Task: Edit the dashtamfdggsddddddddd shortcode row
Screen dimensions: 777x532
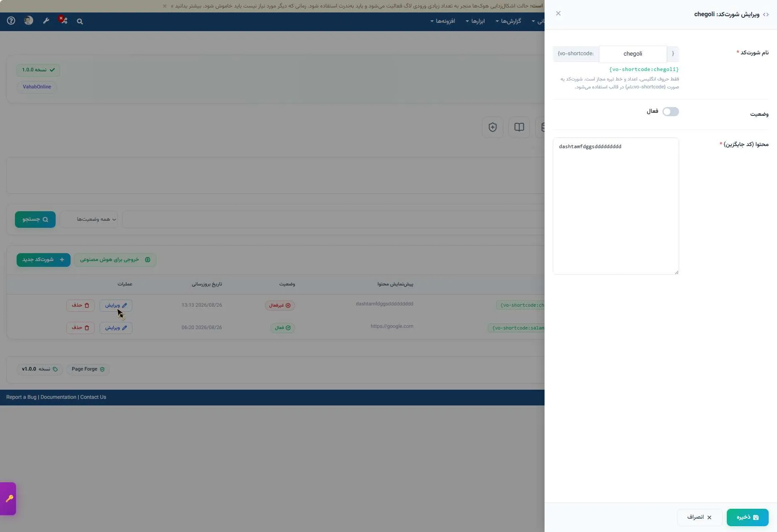Action: point(116,305)
